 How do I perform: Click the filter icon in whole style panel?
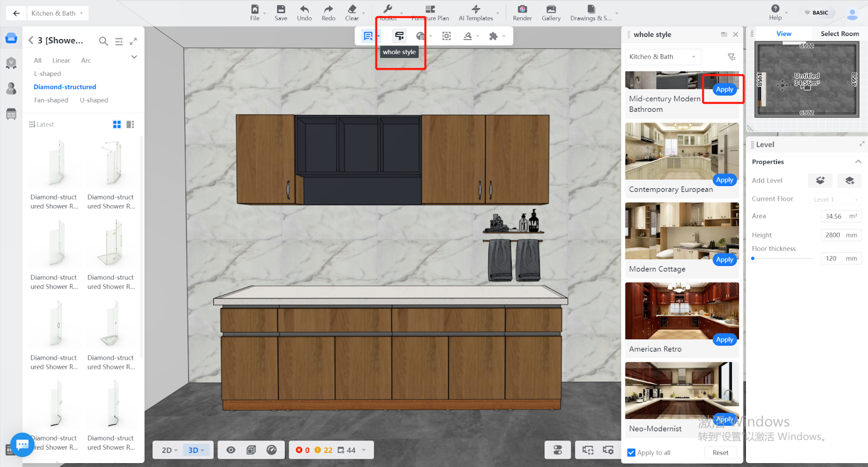(x=731, y=57)
